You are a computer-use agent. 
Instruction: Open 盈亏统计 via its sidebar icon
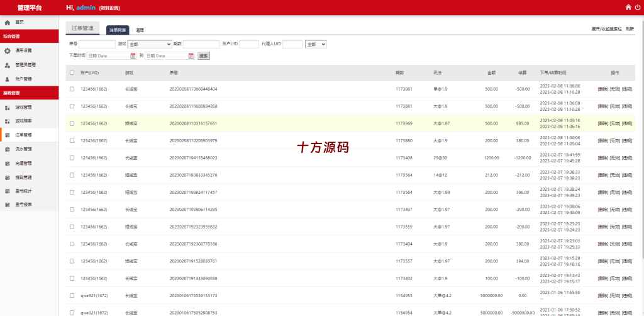coord(7,191)
